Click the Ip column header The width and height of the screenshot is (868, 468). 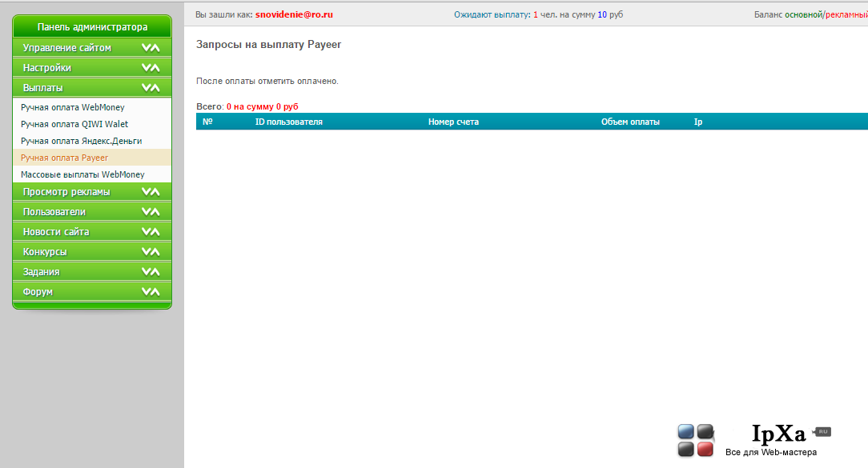pyautogui.click(x=698, y=122)
